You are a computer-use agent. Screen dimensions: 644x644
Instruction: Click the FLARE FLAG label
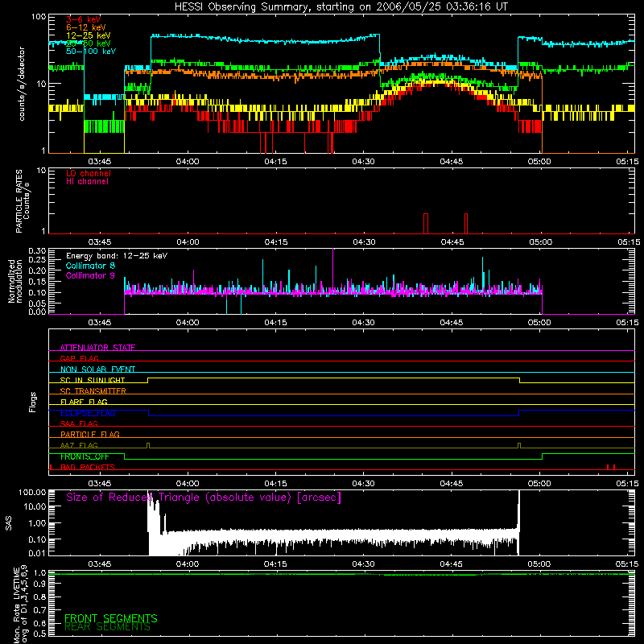point(84,402)
